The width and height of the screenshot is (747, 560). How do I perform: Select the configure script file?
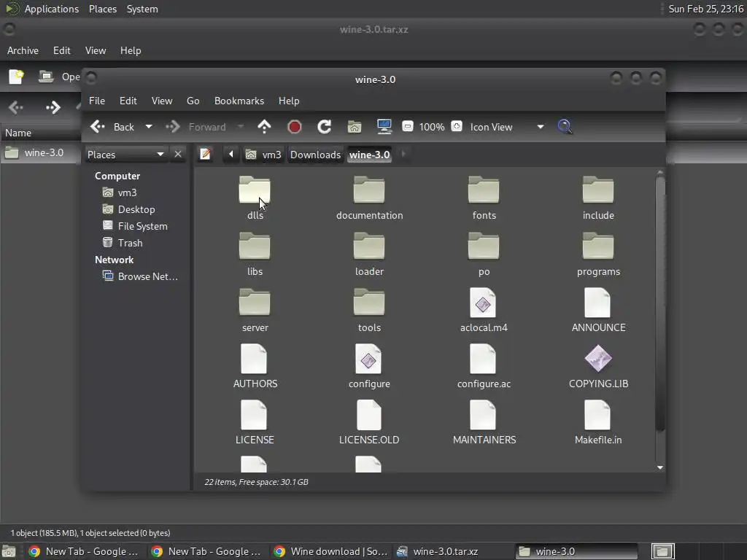click(x=369, y=366)
